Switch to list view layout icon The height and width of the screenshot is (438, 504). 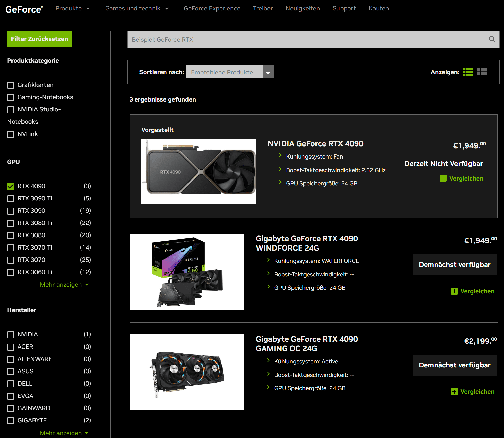pyautogui.click(x=468, y=72)
